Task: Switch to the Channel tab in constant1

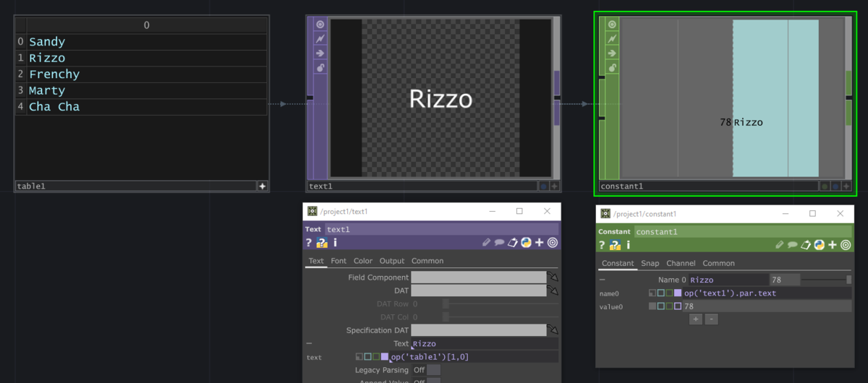Action: 681,263
